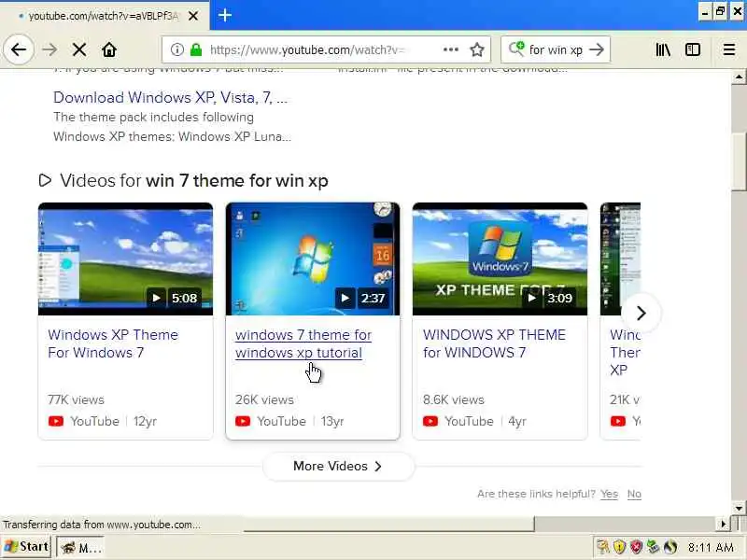
Task: Click the horizontal scrollbar thumb
Action: (388, 525)
